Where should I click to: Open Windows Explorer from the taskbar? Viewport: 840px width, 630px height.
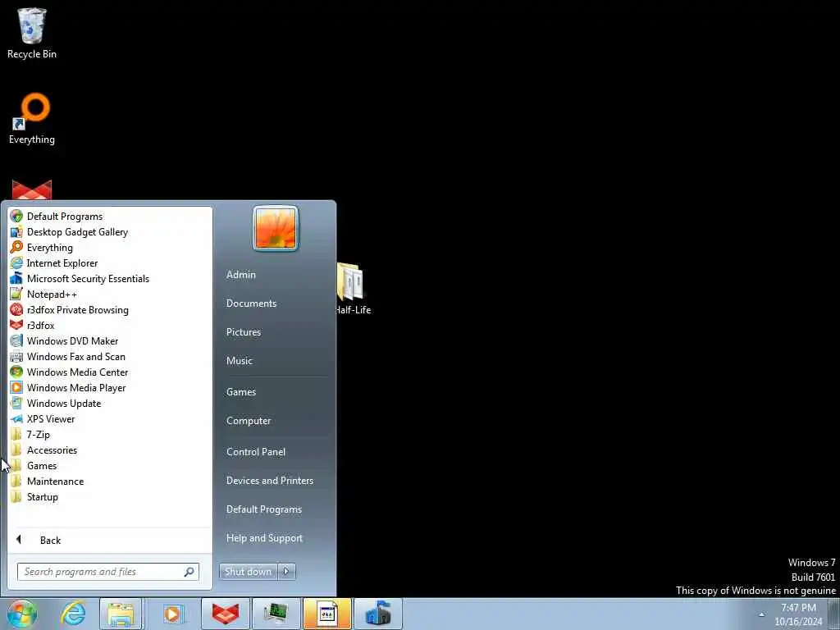click(x=121, y=614)
